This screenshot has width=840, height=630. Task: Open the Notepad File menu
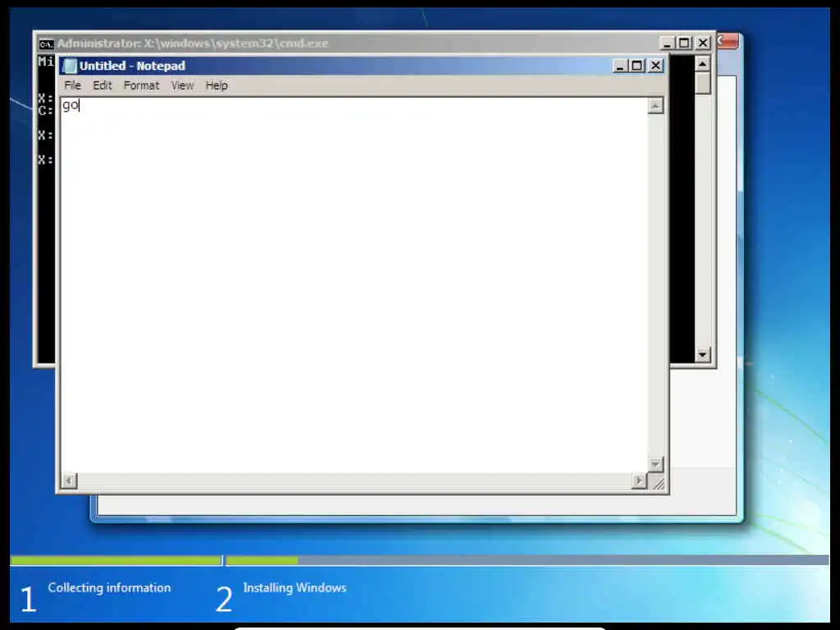pyautogui.click(x=72, y=85)
